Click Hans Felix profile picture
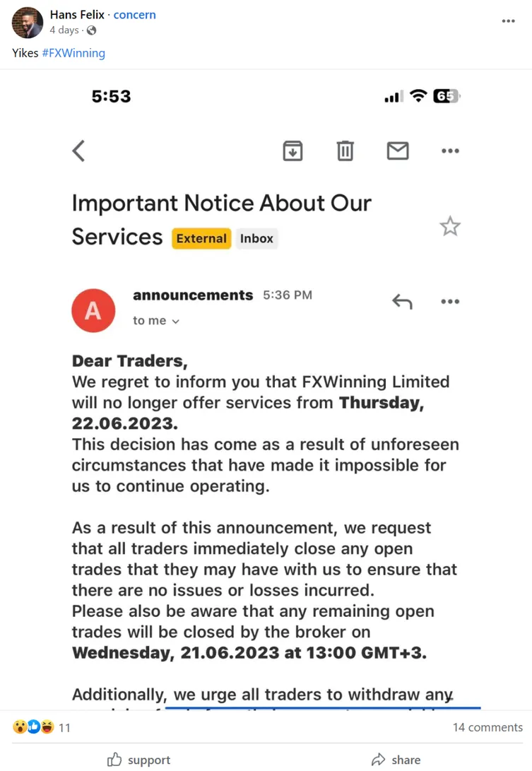The width and height of the screenshot is (532, 771). 27,23
